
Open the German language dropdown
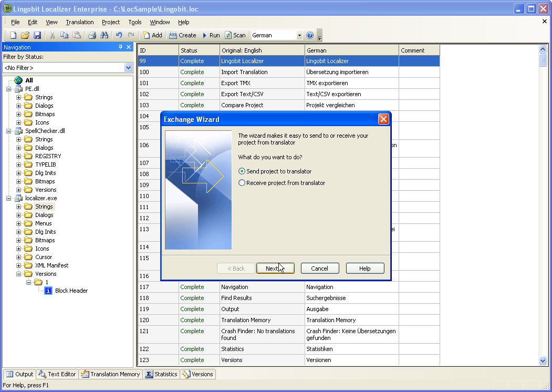click(x=299, y=35)
